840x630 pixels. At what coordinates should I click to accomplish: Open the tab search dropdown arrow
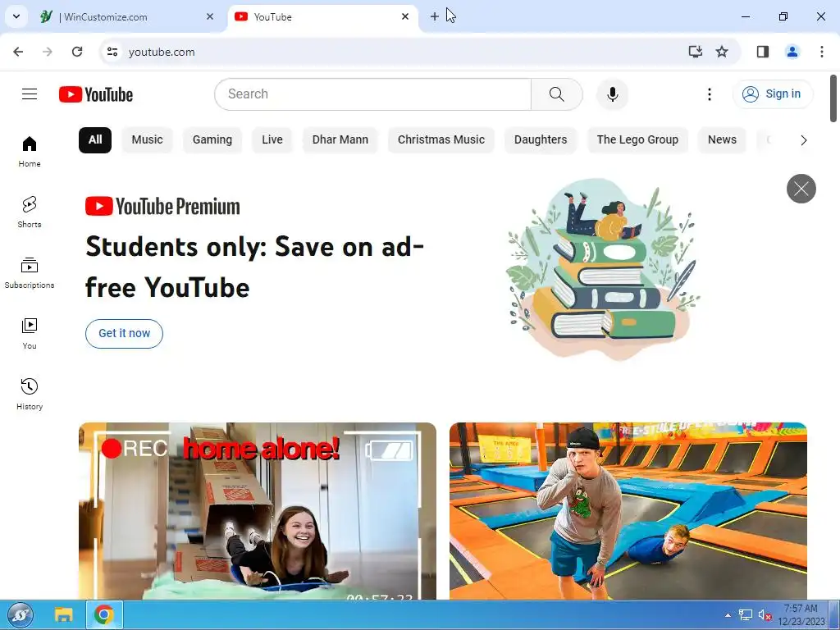coord(16,16)
